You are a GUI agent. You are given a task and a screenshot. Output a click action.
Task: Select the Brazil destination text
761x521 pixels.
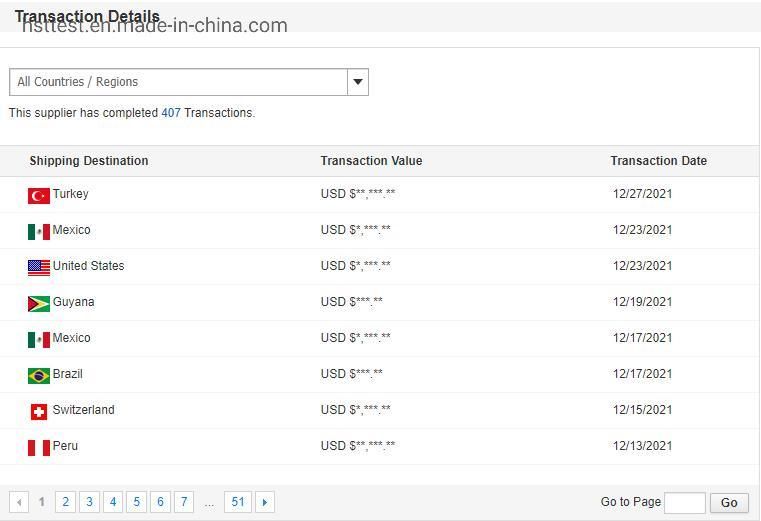coord(67,374)
